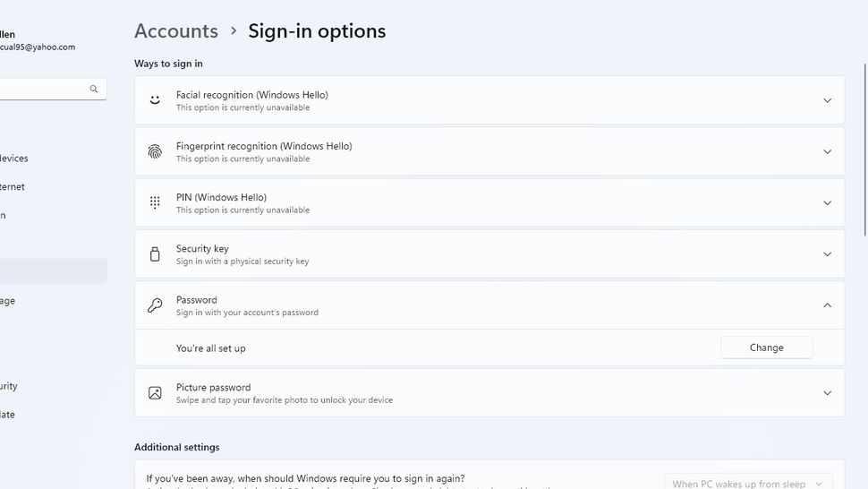Click the PIN keypad dots icon
The width and height of the screenshot is (868, 489).
155,202
